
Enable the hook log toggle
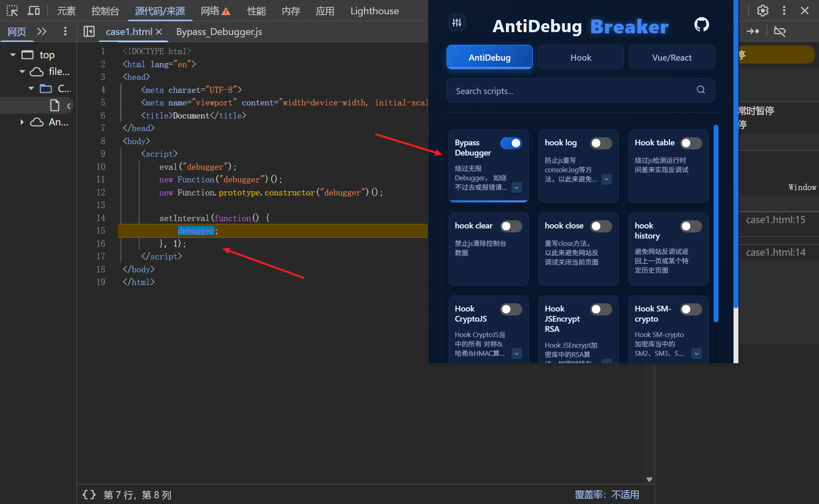601,143
